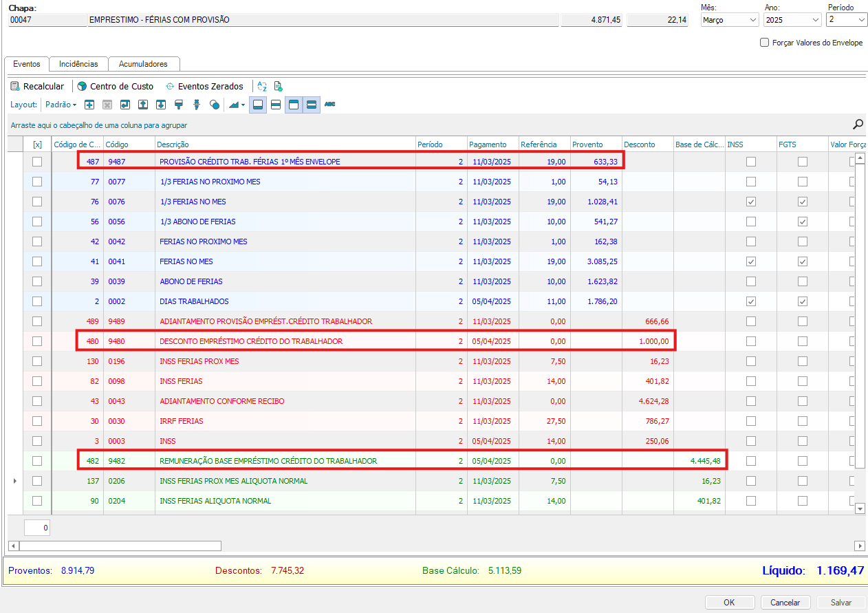The width and height of the screenshot is (868, 613).
Task: Toggle the banded rows layout icon
Action: click(312, 105)
